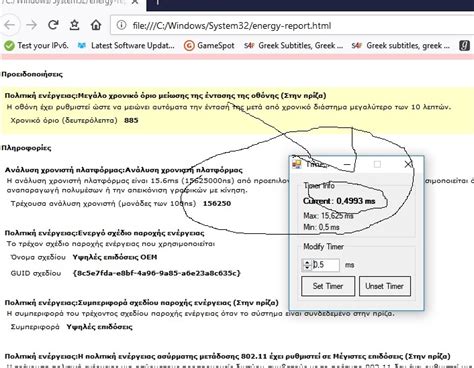Focus the address bar with energy-report.html URL

[292, 25]
